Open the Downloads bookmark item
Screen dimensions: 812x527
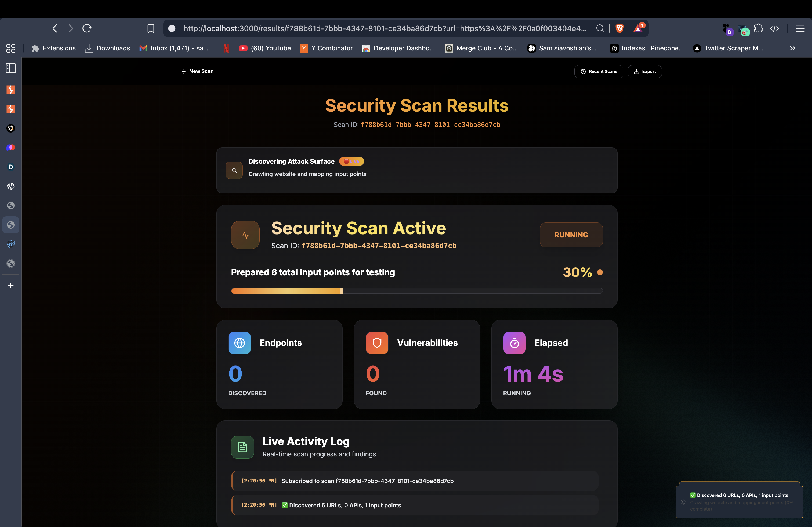[107, 48]
